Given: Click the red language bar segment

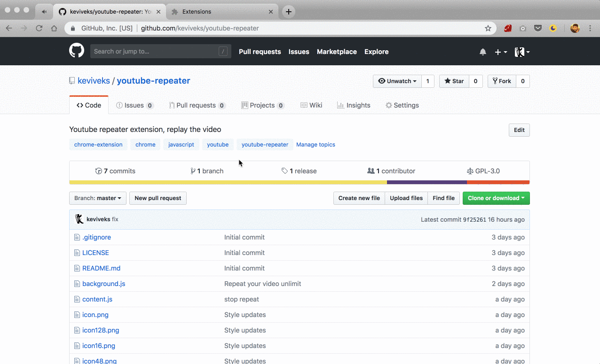Looking at the screenshot, I should tap(498, 182).
